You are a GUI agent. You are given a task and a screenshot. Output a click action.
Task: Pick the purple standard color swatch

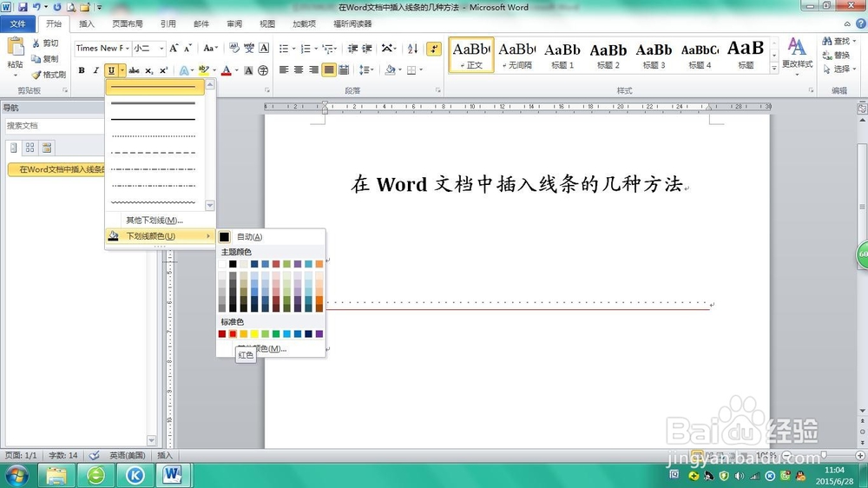319,334
